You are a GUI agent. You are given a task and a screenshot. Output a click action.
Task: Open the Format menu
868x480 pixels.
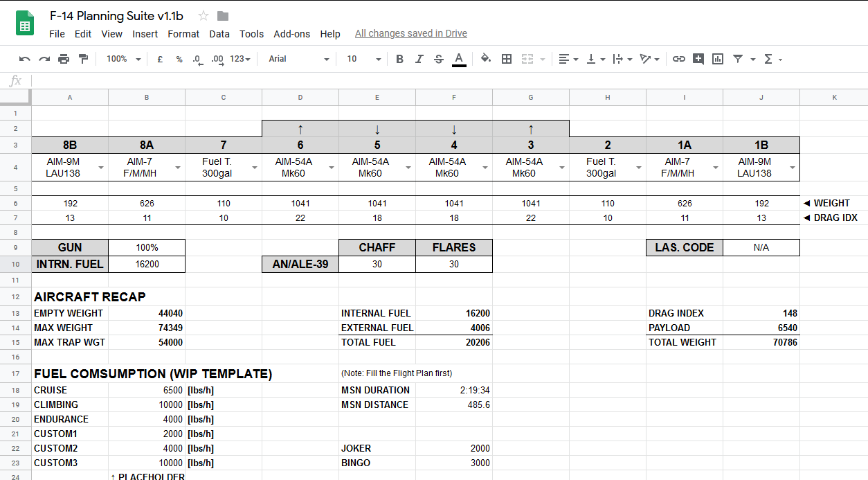[x=183, y=34]
